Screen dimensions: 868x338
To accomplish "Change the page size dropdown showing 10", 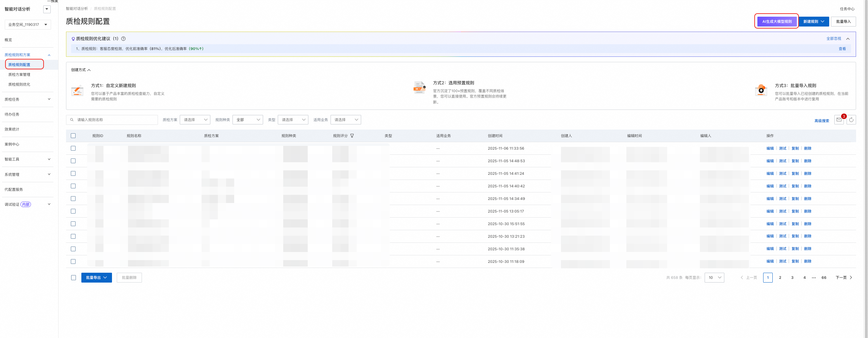I will pyautogui.click(x=714, y=277).
